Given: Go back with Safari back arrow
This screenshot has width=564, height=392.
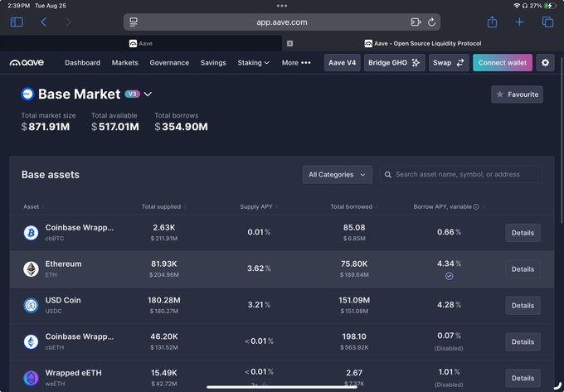Looking at the screenshot, I should (43, 22).
